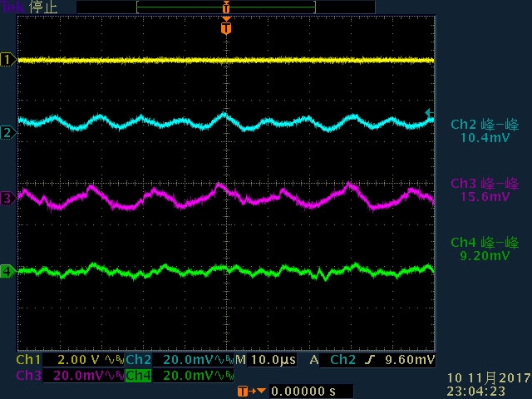Click the 9.20mV measurement value
This screenshot has width=532, height=399.
(485, 255)
